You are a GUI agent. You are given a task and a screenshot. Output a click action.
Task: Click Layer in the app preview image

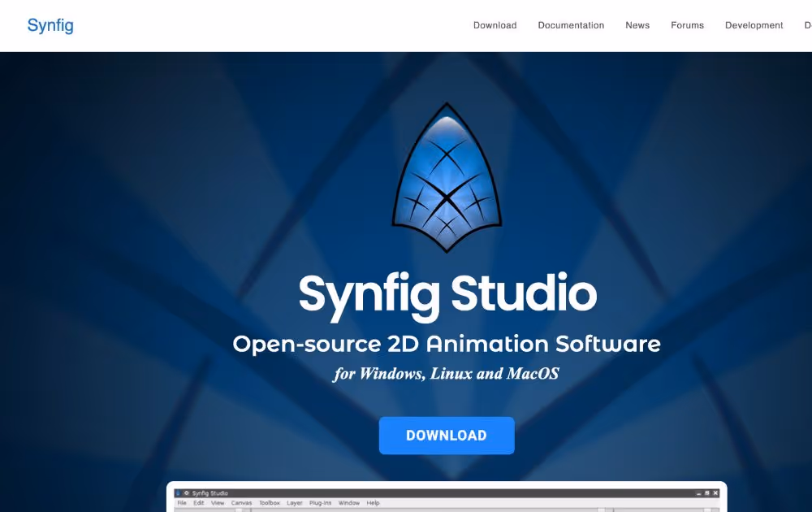click(x=294, y=503)
